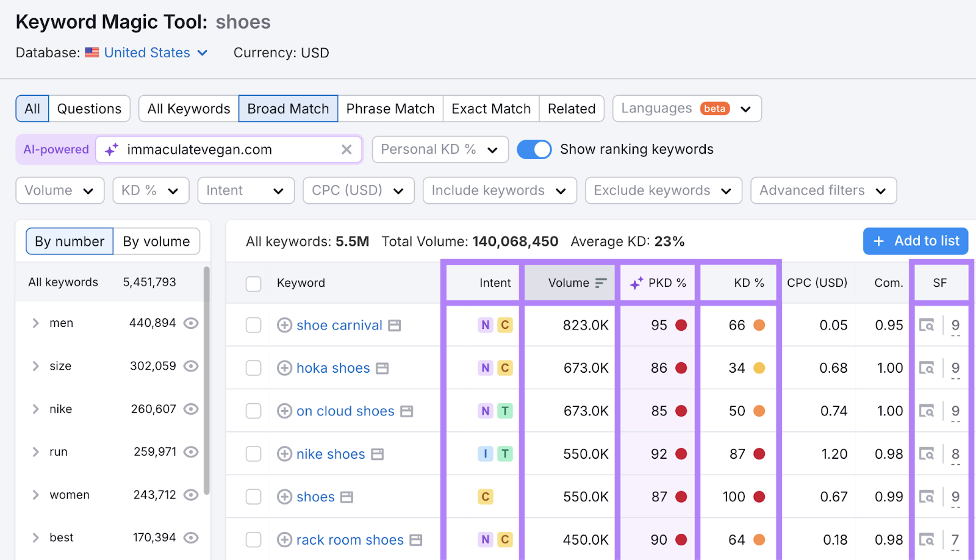Expand the run keyword group
The height and width of the screenshot is (560, 976).
click(35, 452)
